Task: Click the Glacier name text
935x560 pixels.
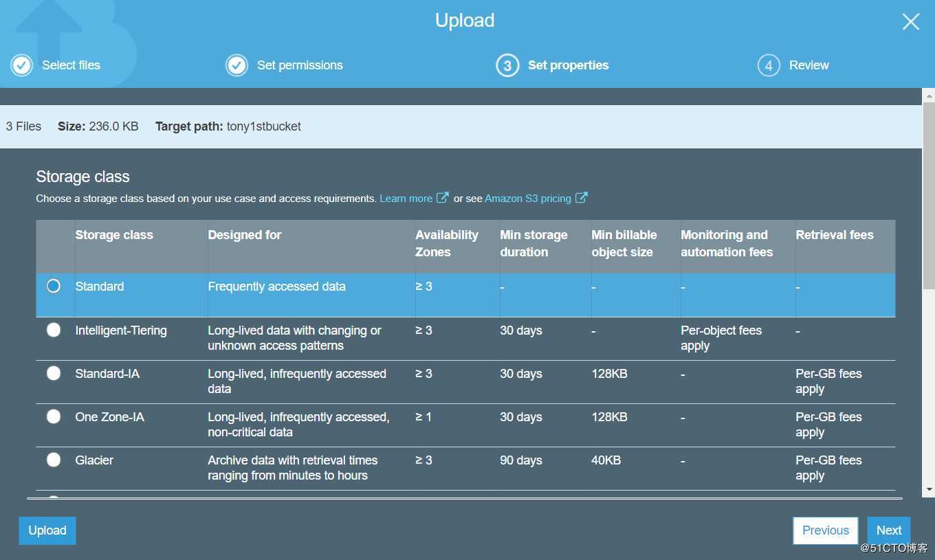Action: point(94,460)
